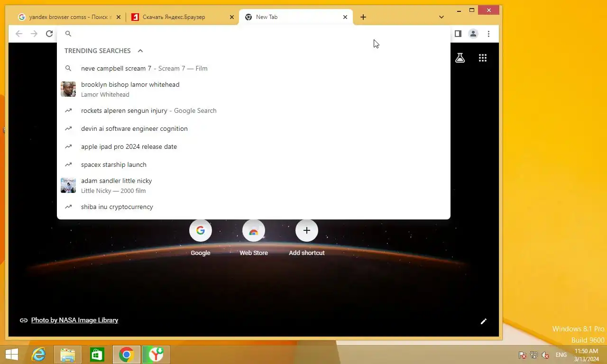The image size is (607, 364).
Task: Open the Search Labs flask icon
Action: [460, 58]
